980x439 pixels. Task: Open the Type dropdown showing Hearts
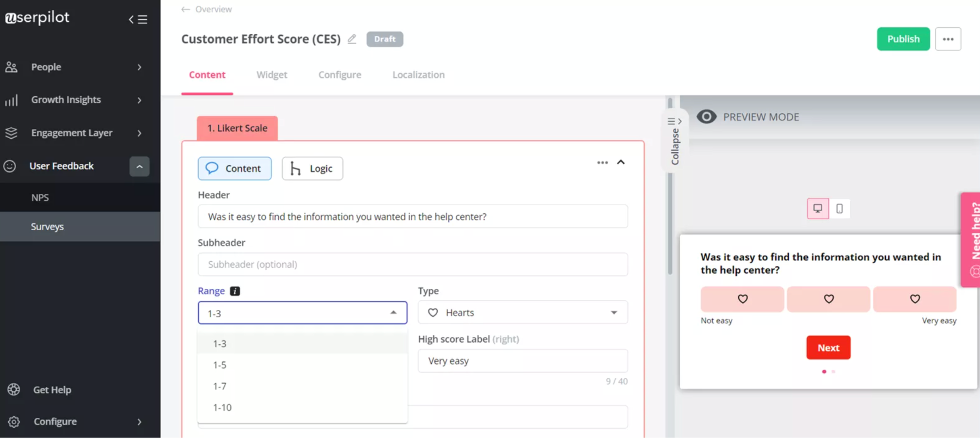pos(522,313)
